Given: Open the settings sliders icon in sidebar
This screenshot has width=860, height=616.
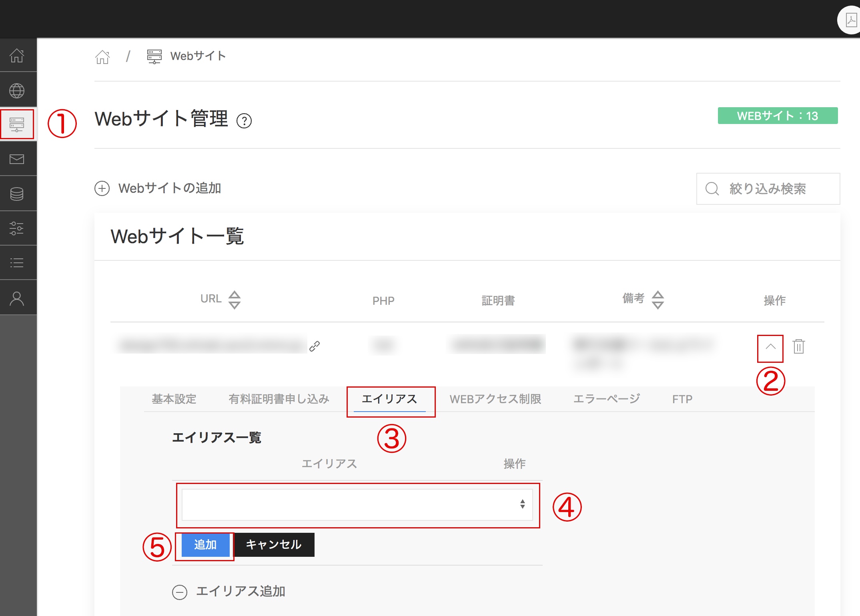Looking at the screenshot, I should tap(17, 228).
